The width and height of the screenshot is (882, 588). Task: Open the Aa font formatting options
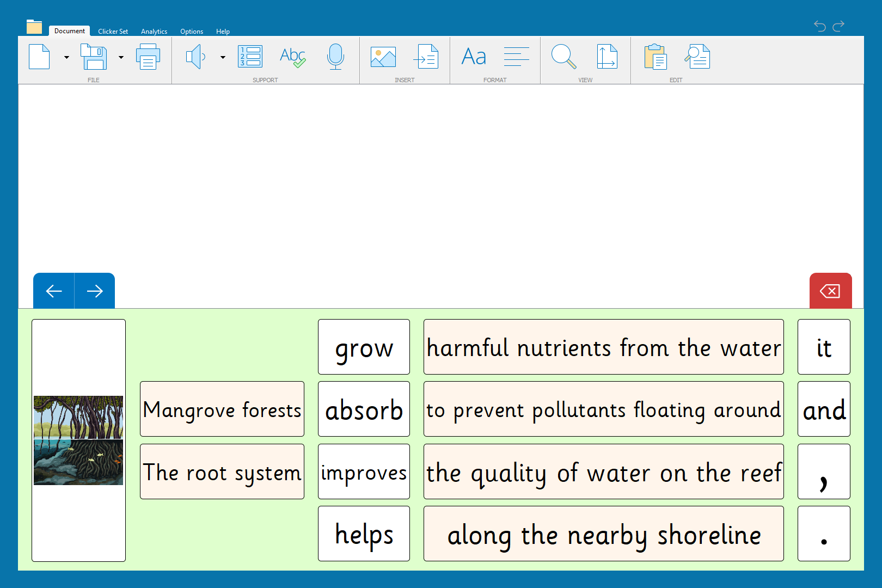[x=474, y=57]
